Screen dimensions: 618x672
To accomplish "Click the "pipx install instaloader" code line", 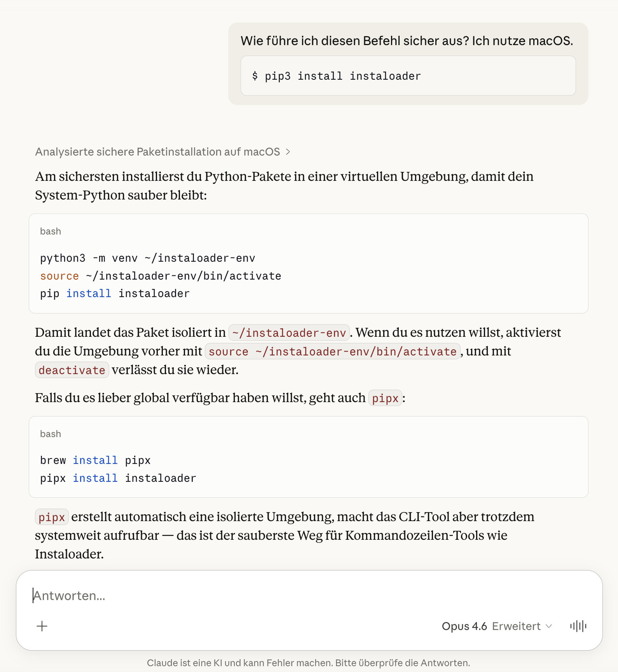I will point(118,478).
